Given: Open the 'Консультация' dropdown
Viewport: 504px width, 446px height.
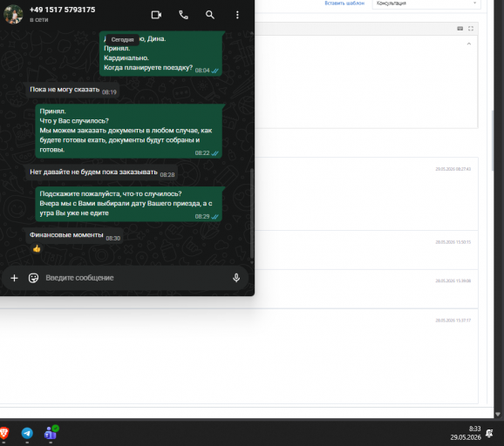Looking at the screenshot, I should click(x=426, y=3).
